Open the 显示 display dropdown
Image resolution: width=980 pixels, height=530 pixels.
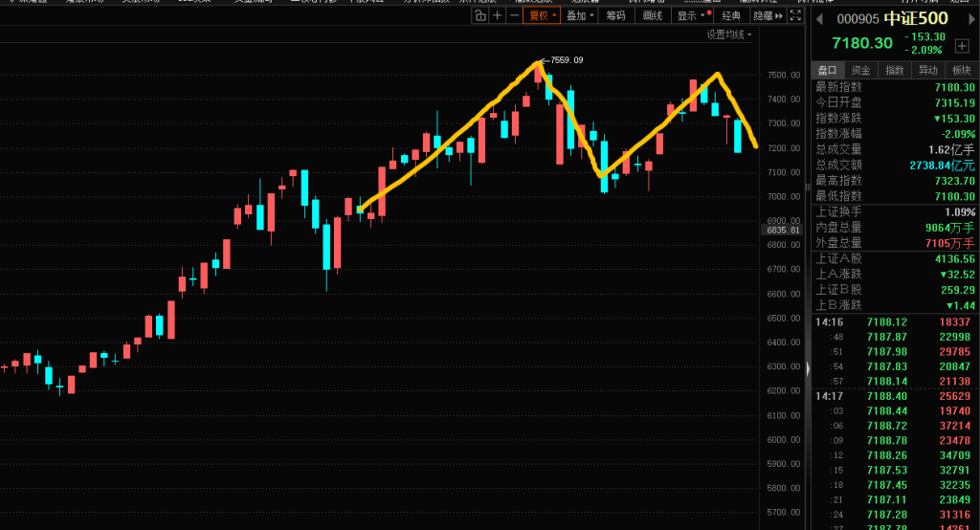[691, 15]
